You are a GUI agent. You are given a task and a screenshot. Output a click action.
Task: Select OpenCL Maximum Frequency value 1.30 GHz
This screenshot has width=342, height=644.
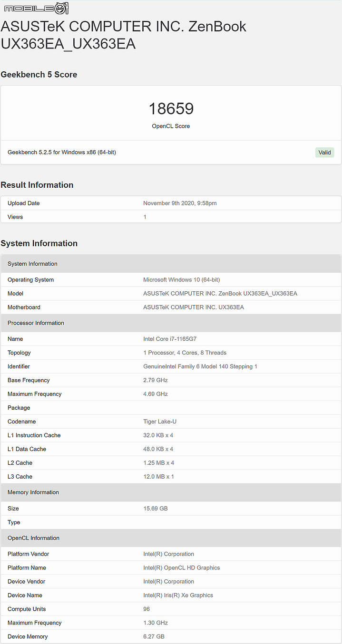[156, 624]
